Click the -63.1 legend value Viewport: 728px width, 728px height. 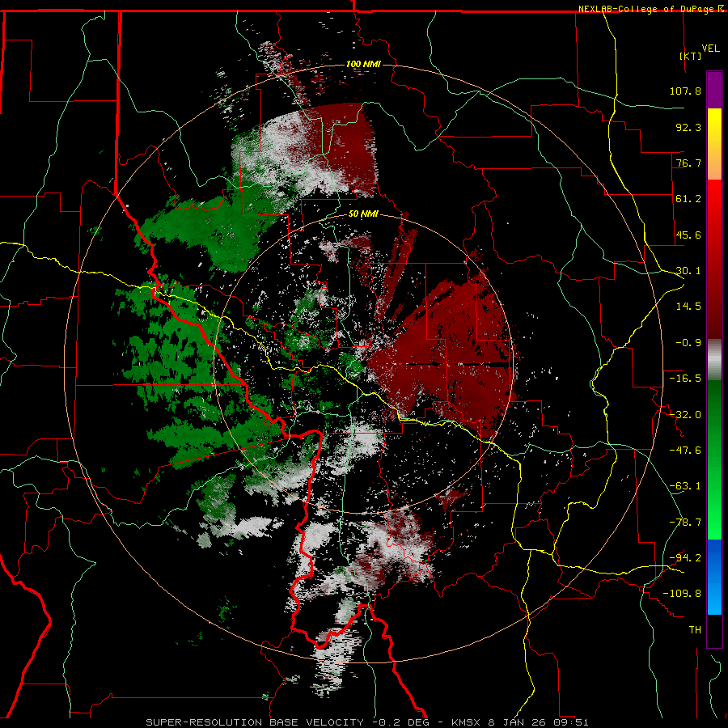click(x=685, y=486)
